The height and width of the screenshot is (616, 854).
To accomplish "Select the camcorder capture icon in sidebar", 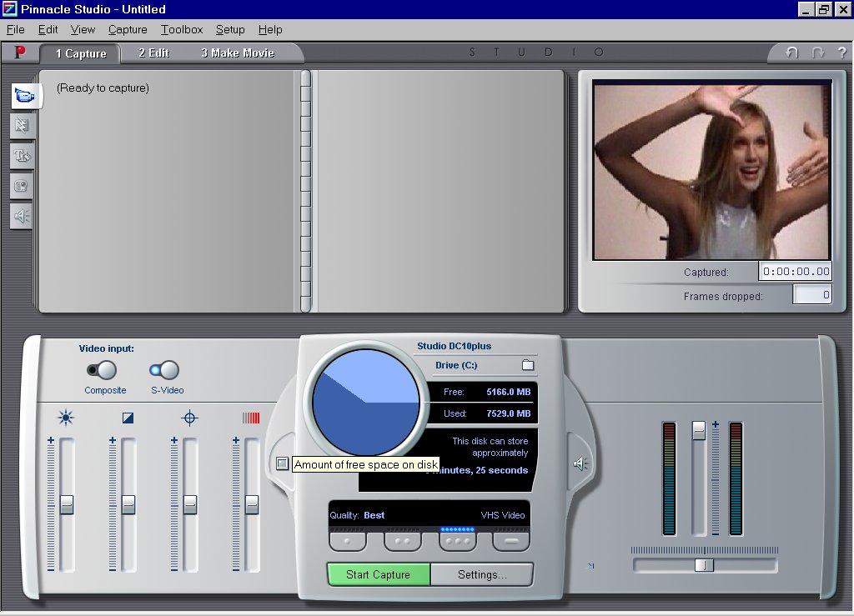I will pyautogui.click(x=26, y=96).
